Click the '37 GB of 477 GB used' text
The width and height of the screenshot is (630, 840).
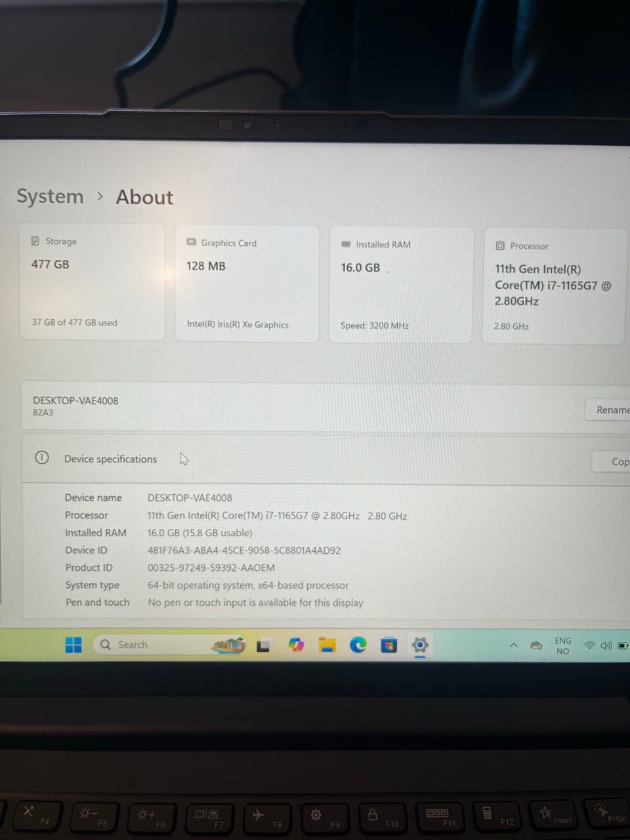pyautogui.click(x=75, y=322)
